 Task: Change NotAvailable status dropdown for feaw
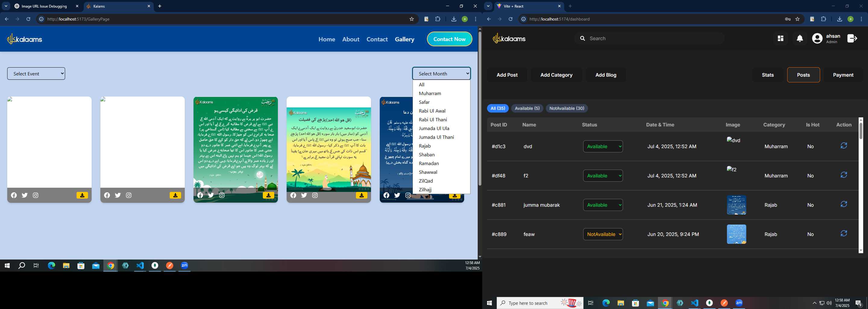(603, 234)
